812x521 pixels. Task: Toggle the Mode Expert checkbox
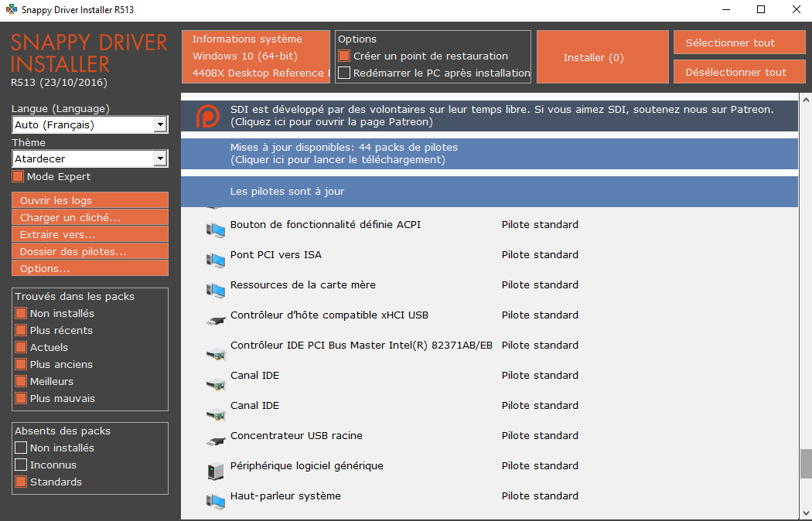click(18, 176)
